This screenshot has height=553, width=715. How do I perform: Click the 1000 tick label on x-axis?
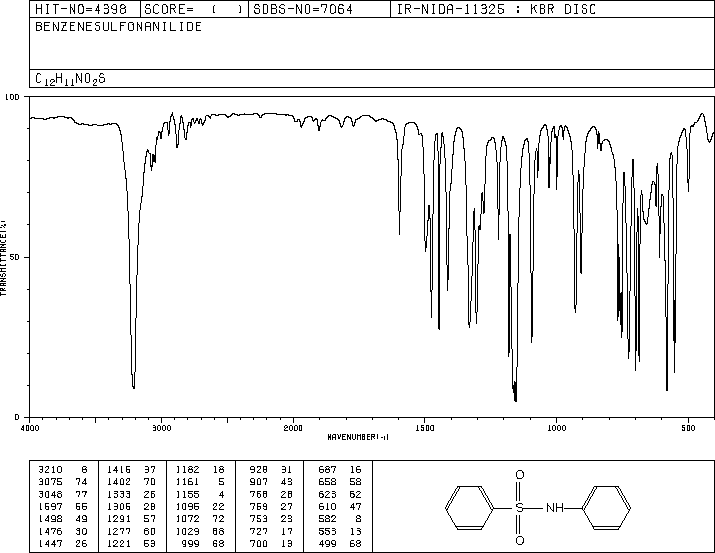point(556,428)
